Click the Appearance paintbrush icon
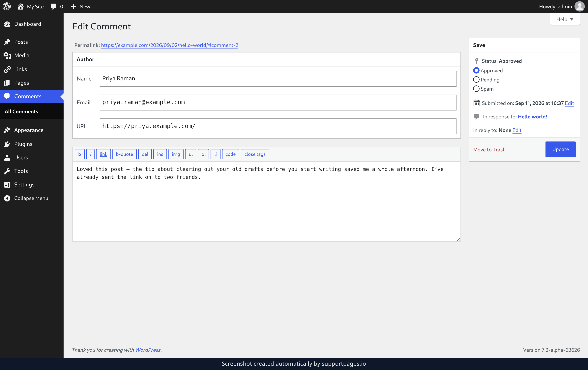The width and height of the screenshot is (588, 370). point(7,130)
